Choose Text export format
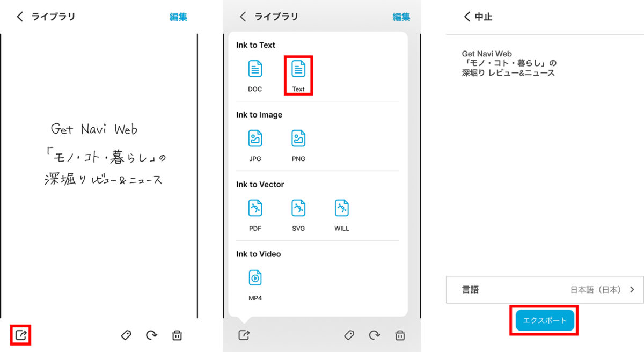The width and height of the screenshot is (644, 352). [x=298, y=77]
